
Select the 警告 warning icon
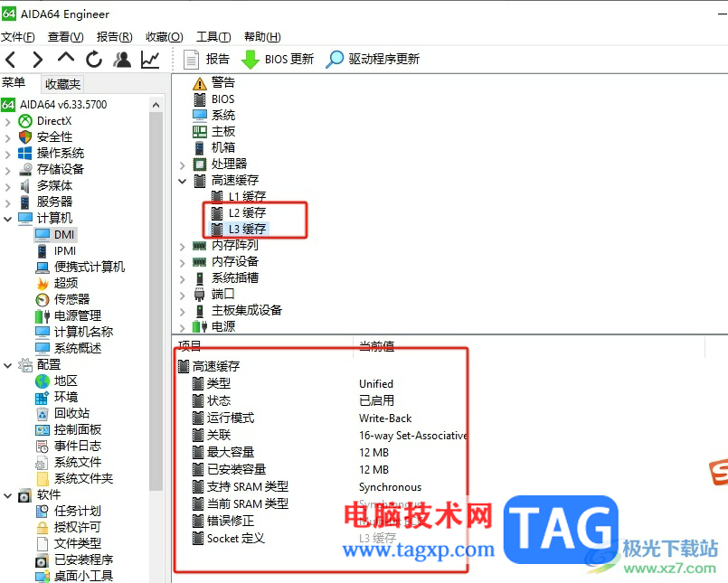[200, 83]
